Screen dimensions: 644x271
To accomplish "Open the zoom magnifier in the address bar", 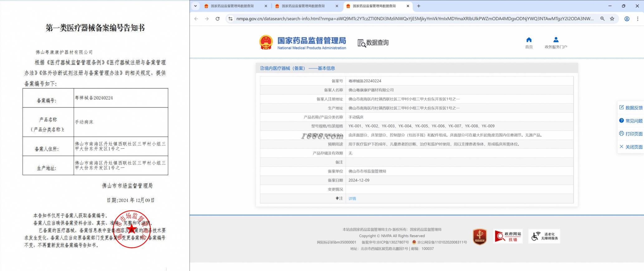I will (602, 19).
